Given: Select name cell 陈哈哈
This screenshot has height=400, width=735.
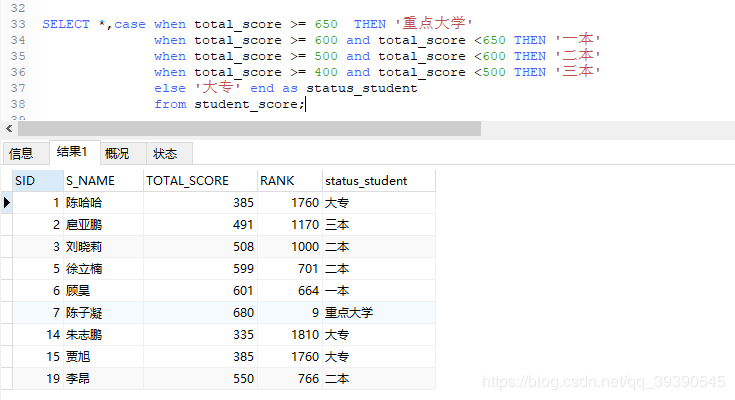Looking at the screenshot, I should tap(103, 203).
